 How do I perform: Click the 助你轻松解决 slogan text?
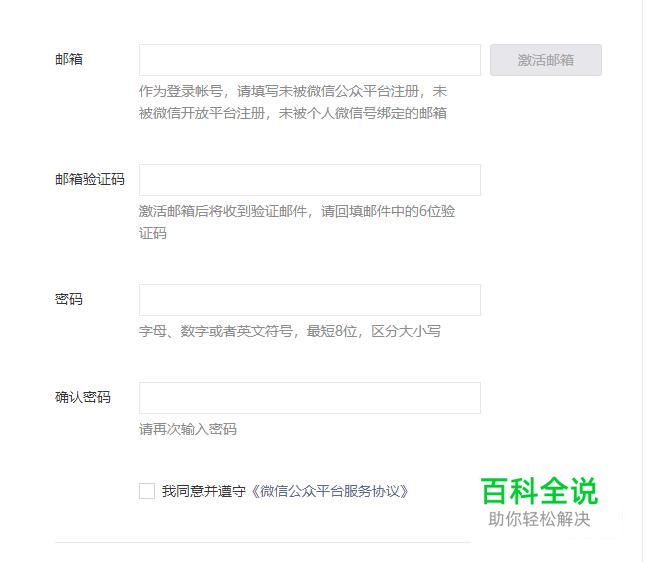[539, 519]
